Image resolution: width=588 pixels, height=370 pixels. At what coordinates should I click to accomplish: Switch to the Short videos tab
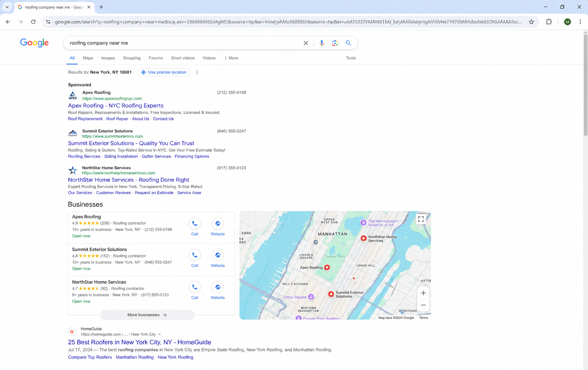coord(183,58)
